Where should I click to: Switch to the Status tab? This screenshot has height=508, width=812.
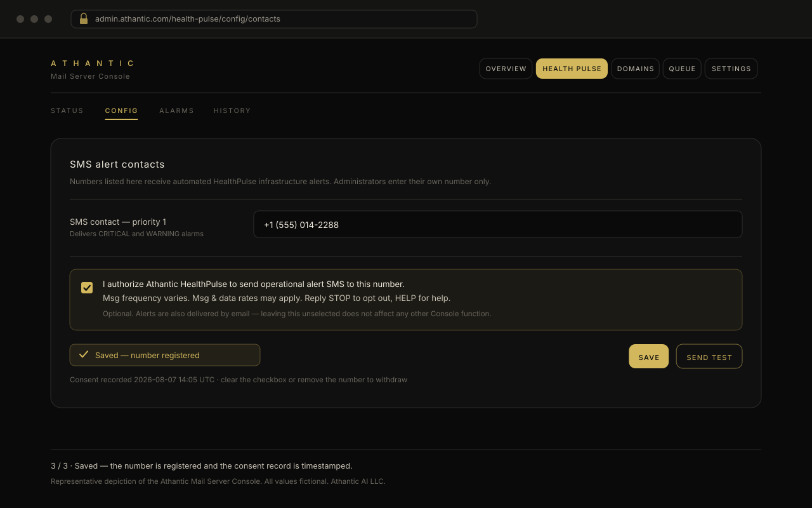tap(67, 110)
